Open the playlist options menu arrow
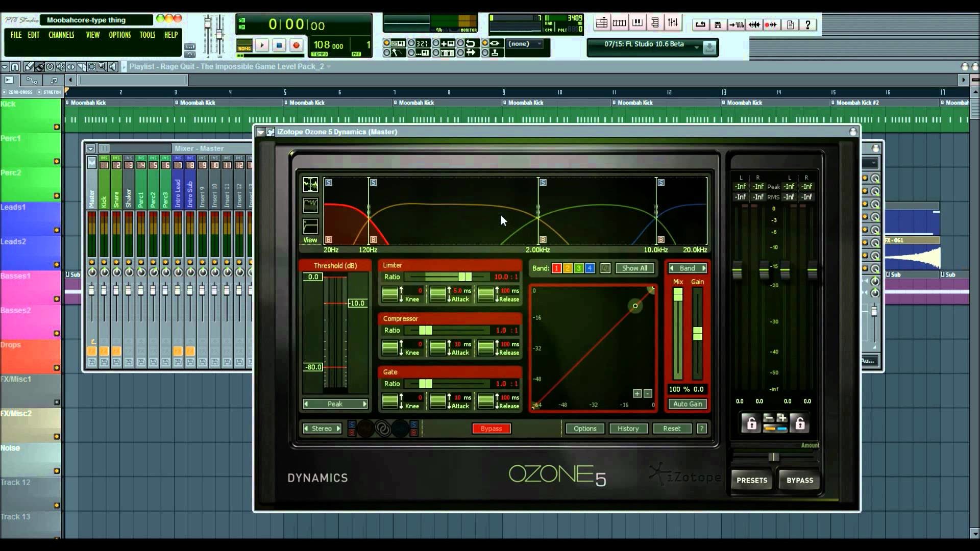 click(x=5, y=67)
